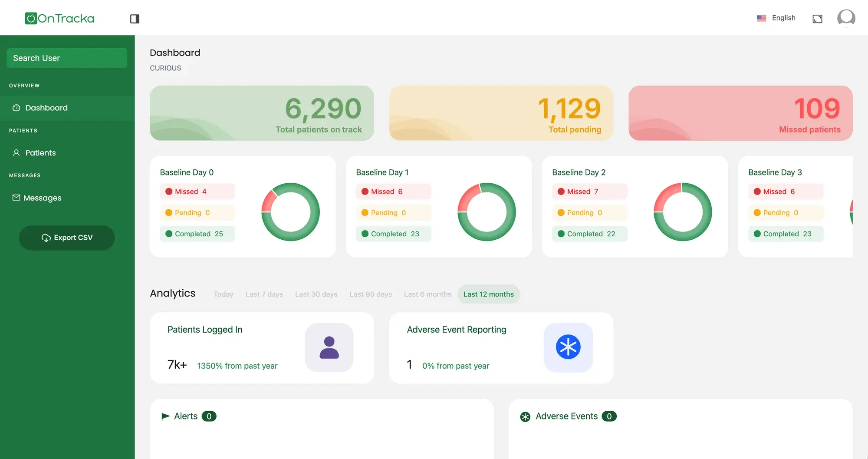Click the Baseline Day 1 donut chart
Image resolution: width=868 pixels, height=459 pixels.
tap(487, 212)
